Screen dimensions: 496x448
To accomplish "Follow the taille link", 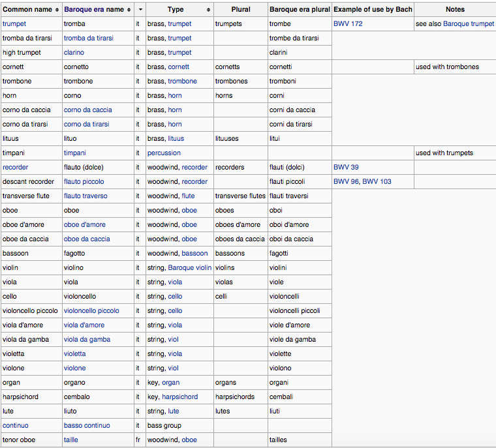I will (x=71, y=440).
